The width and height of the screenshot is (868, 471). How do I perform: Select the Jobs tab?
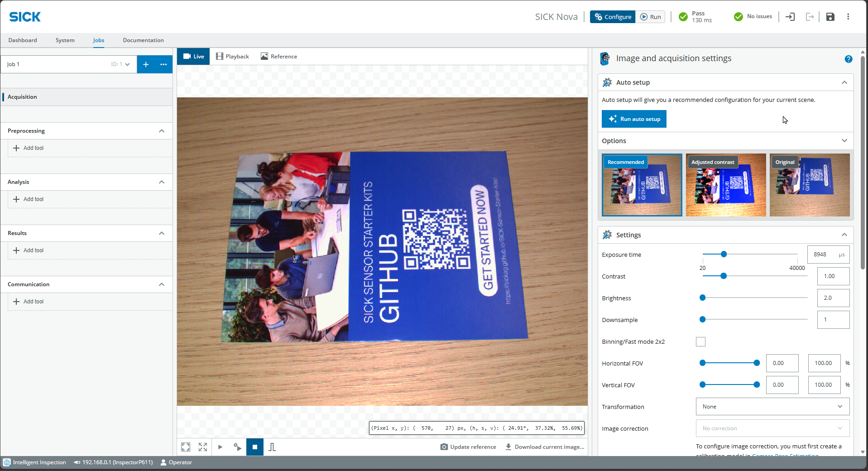(x=99, y=40)
